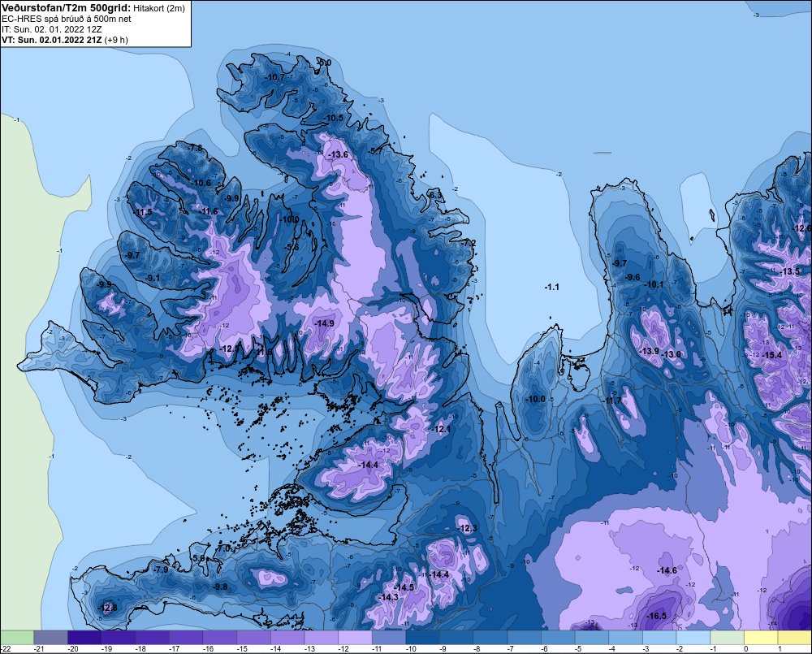
Task: Click the -14.3 temperature value on the map
Action: pos(389,597)
